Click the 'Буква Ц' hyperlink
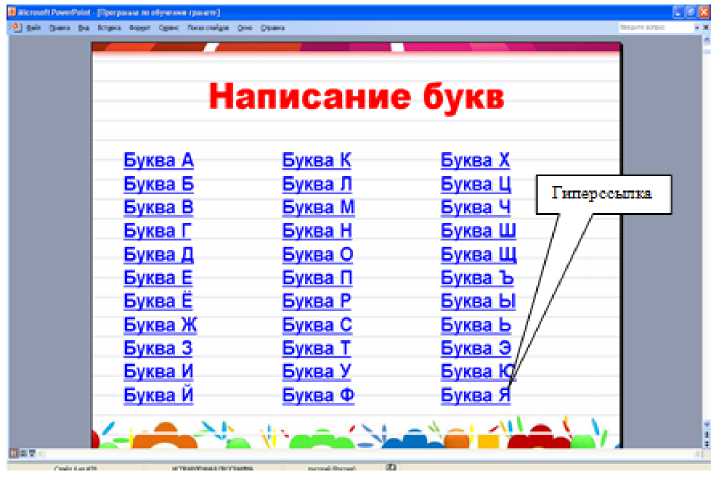 click(476, 184)
